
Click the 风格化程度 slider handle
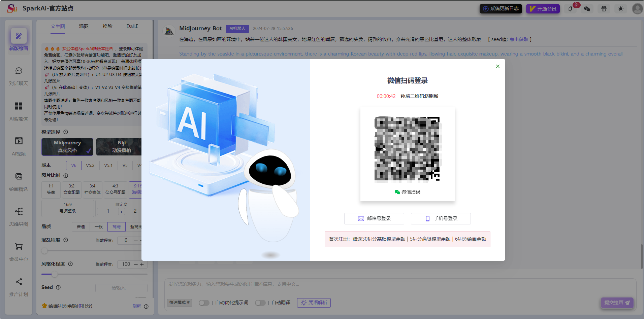tap(55, 274)
